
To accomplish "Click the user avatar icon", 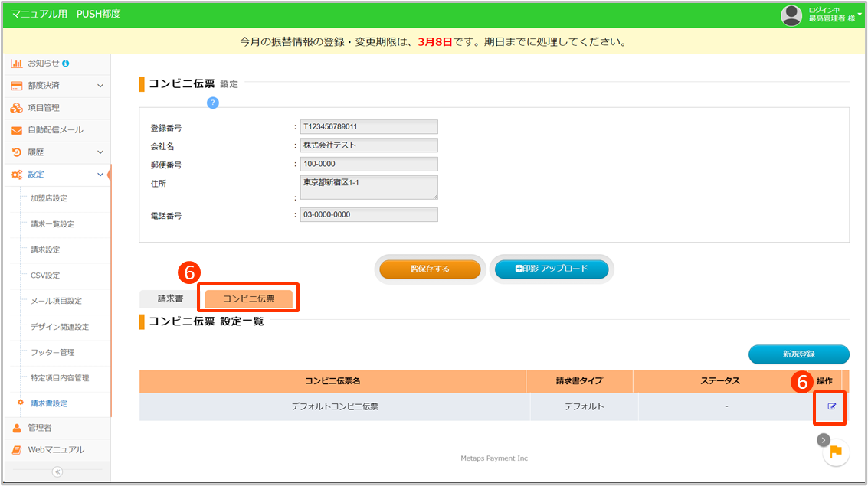I will [x=791, y=15].
